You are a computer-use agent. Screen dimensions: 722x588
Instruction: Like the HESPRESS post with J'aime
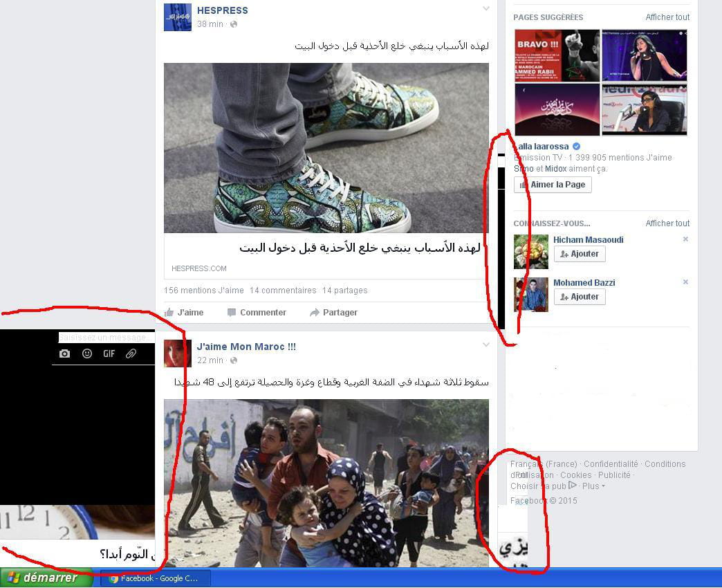click(x=184, y=313)
